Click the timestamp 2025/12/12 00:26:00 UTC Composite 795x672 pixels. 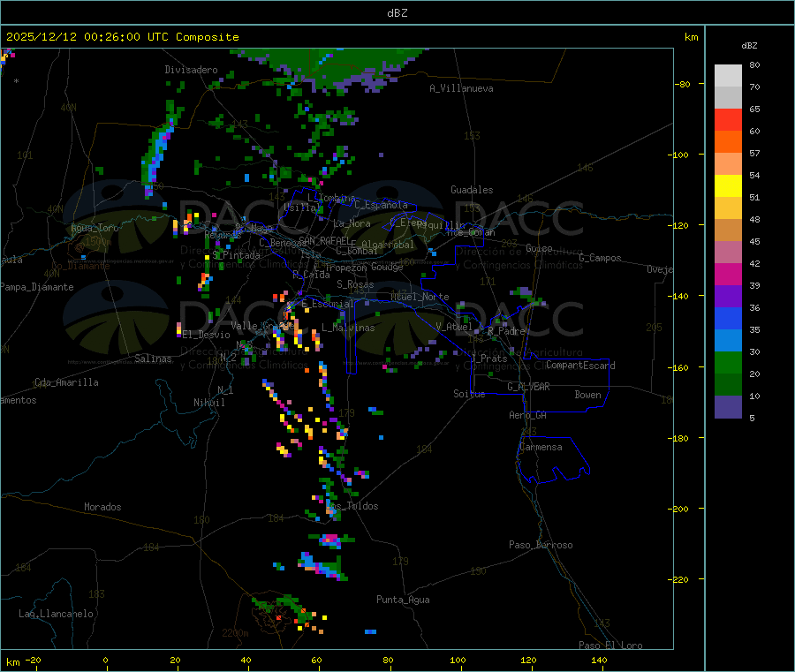point(122,37)
